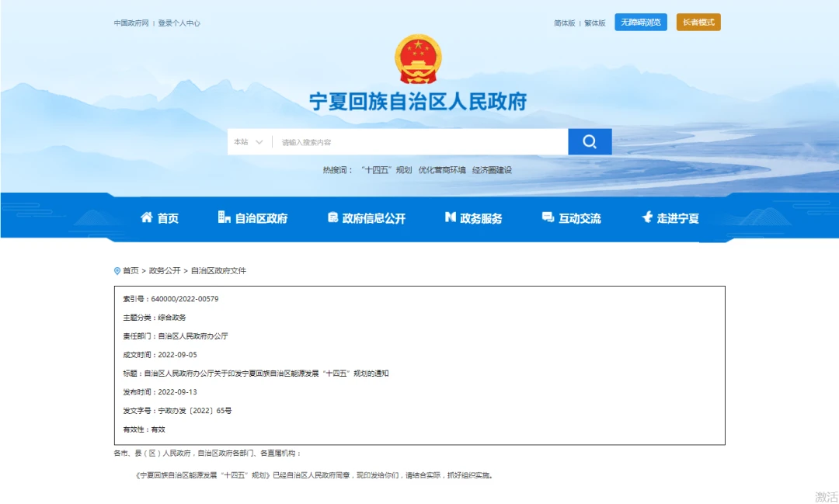Open the 政府信息公开 navigation menu

click(374, 219)
